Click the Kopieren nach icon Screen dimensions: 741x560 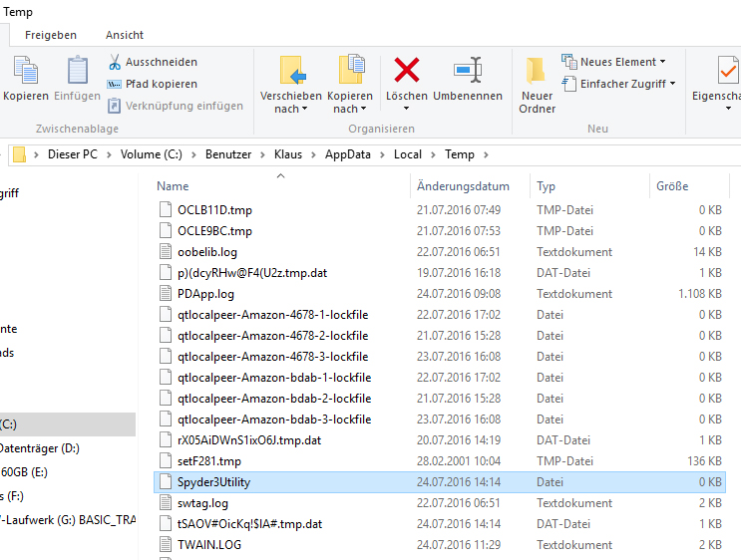(350, 70)
